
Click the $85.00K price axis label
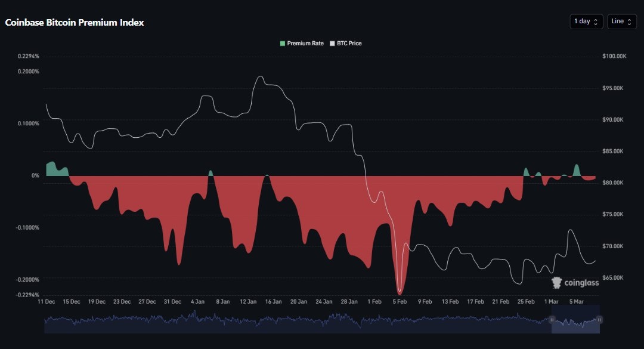pyautogui.click(x=613, y=152)
